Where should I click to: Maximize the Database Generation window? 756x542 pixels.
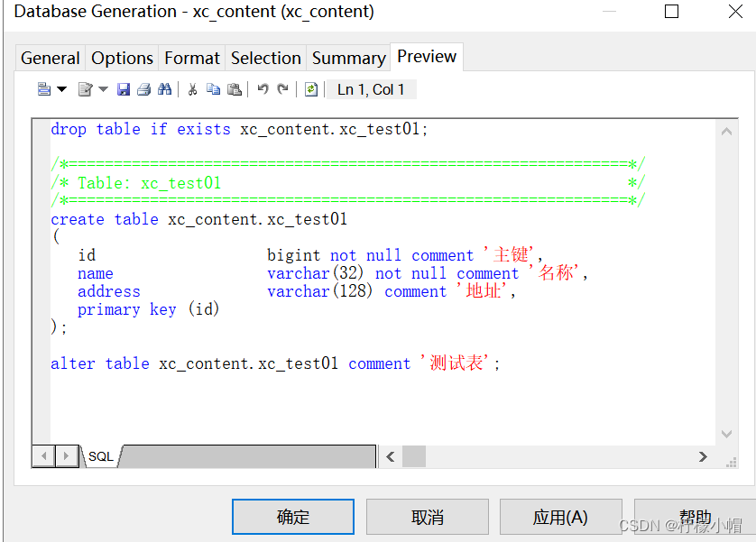(671, 11)
